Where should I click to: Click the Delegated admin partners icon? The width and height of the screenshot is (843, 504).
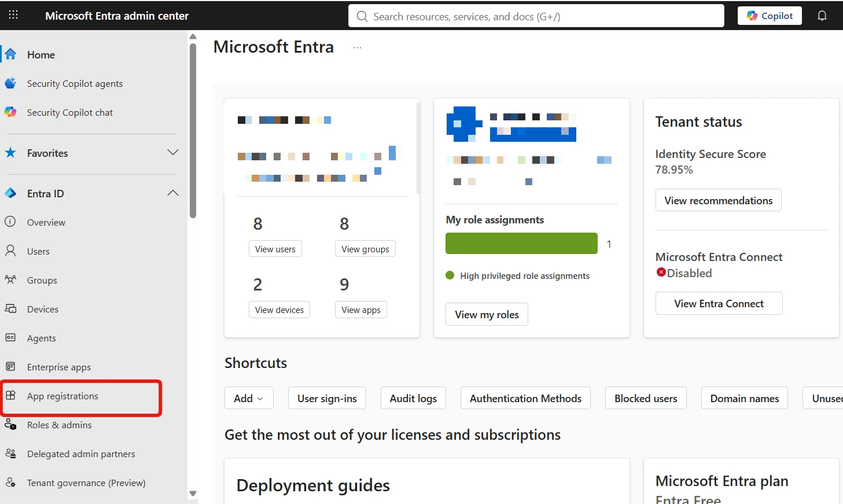[x=10, y=454]
